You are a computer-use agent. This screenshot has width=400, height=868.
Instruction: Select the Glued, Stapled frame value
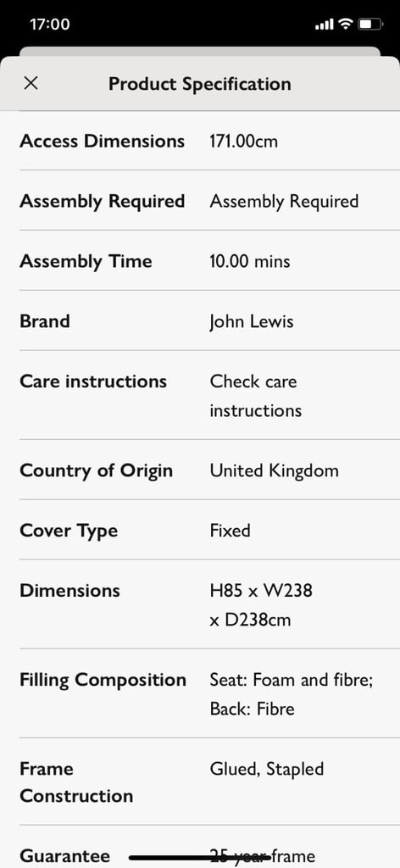point(267,770)
